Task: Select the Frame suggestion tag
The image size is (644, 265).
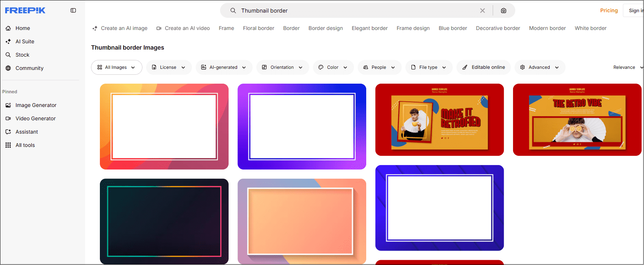Action: 226,28
